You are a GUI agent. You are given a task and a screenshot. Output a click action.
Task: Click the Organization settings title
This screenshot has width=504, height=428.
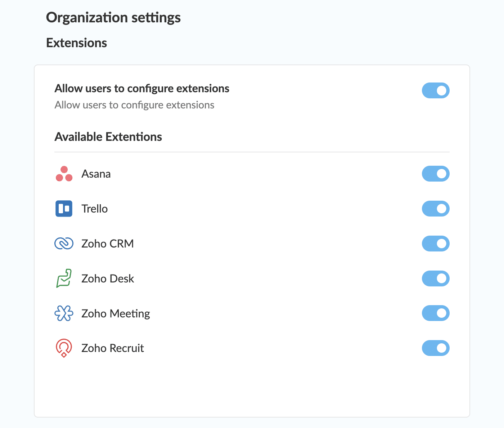pyautogui.click(x=113, y=17)
